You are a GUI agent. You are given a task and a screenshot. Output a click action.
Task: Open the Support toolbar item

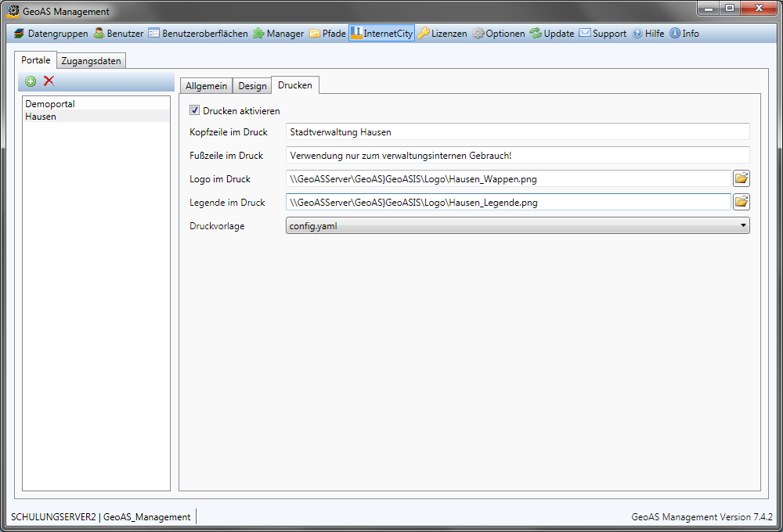[602, 34]
